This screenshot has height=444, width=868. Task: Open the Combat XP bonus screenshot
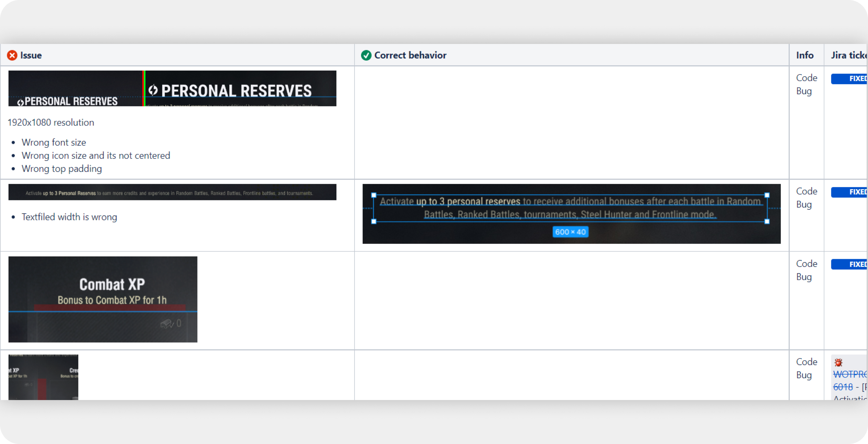coord(103,300)
